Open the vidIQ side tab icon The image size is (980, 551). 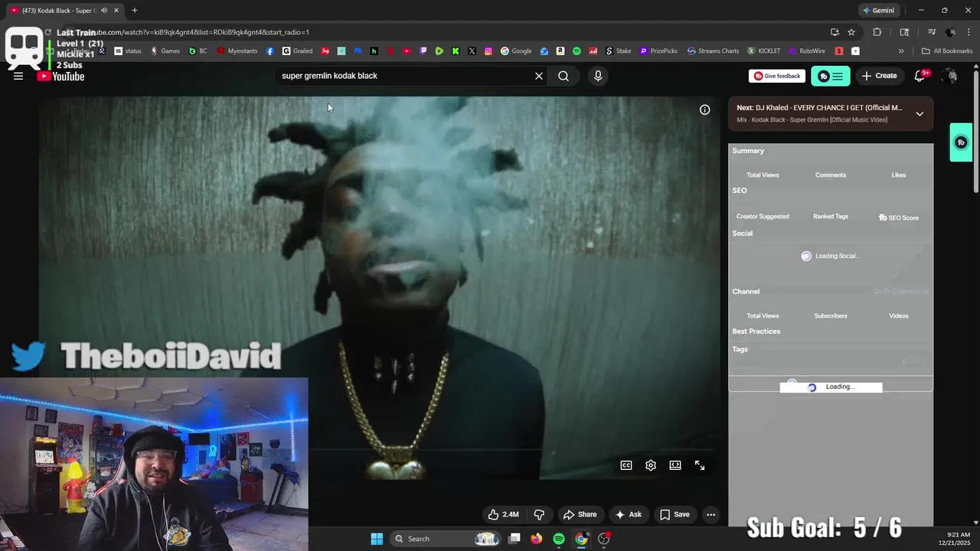(x=961, y=142)
